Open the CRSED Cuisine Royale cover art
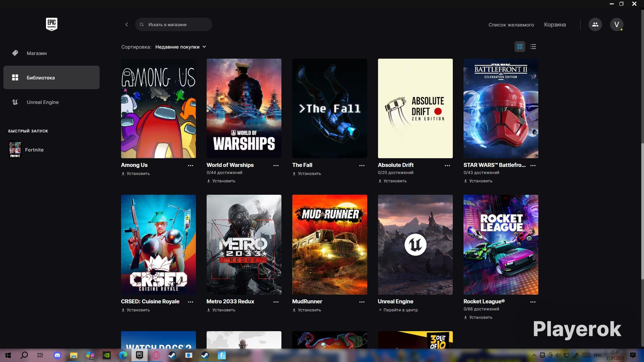 158,245
